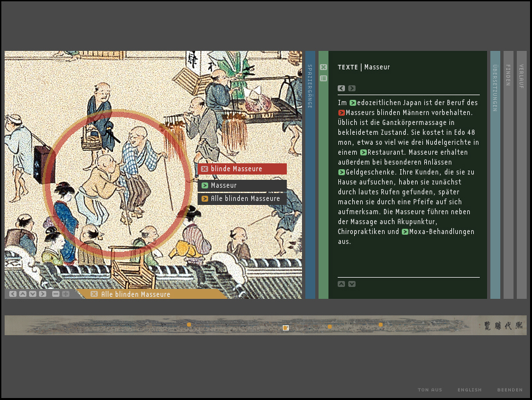Go to the previous text entry

[x=341, y=89]
